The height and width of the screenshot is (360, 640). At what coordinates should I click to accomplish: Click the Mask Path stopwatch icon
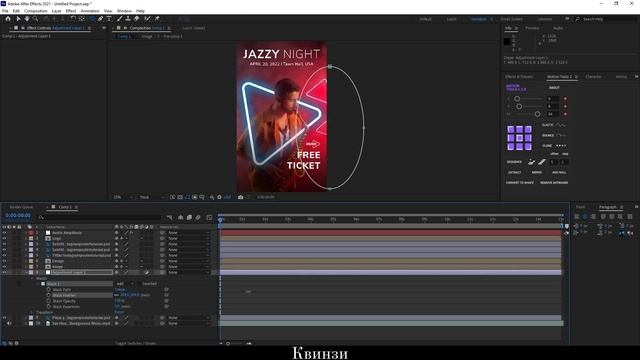point(49,289)
